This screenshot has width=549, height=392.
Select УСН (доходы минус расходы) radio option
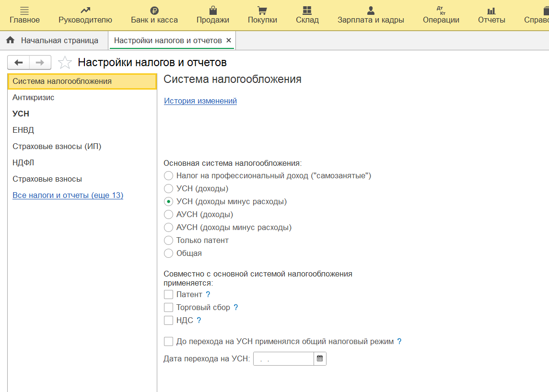[x=168, y=202]
